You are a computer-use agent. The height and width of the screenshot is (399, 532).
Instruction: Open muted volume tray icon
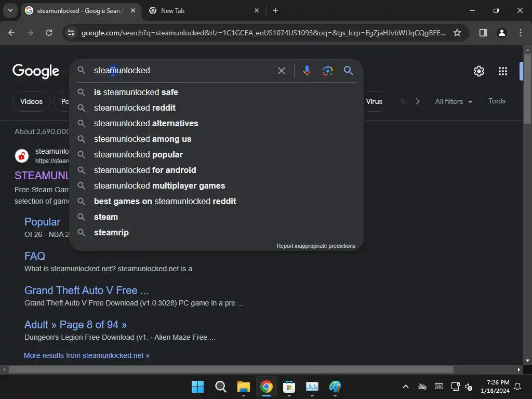tap(469, 387)
